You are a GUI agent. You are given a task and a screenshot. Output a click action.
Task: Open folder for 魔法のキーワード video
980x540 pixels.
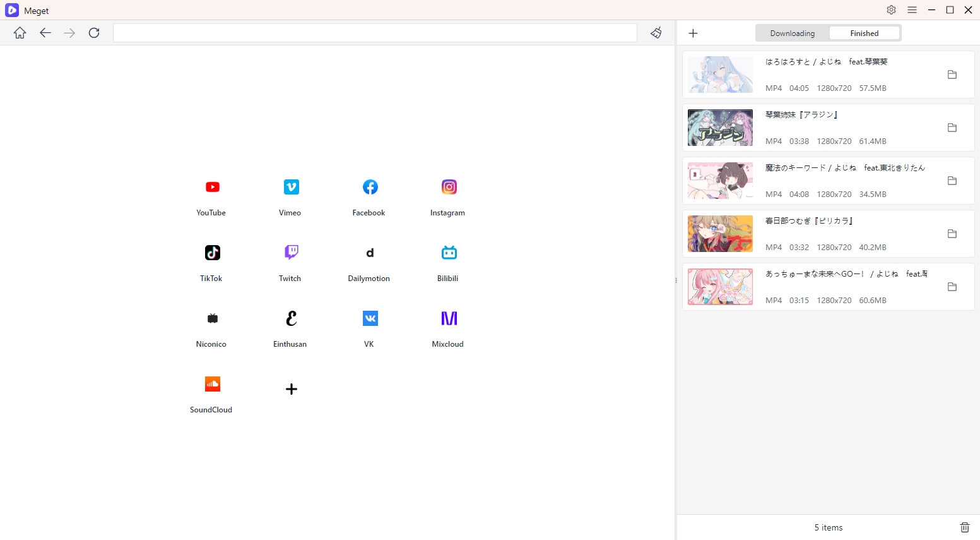(x=952, y=181)
